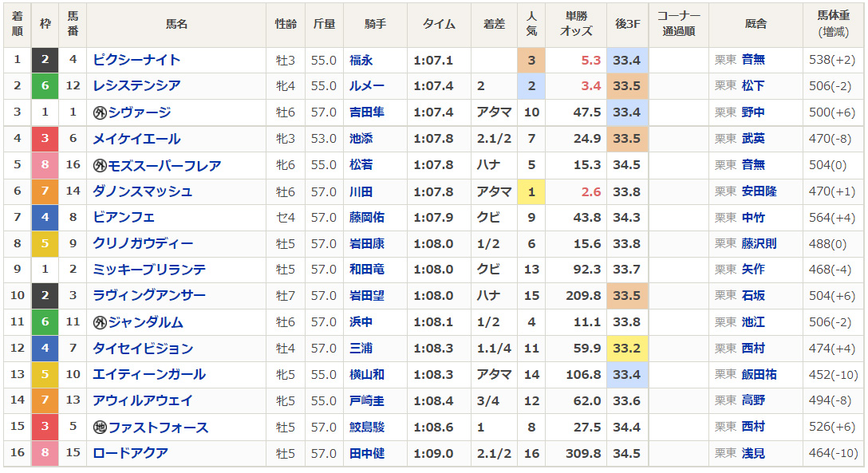Select horse ダノンスマッシュ
Image resolution: width=868 pixels, height=473 pixels.
click(142, 191)
